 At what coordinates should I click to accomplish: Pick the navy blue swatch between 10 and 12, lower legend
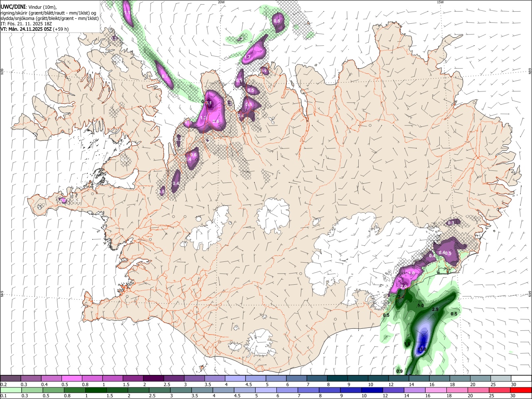click(372, 390)
